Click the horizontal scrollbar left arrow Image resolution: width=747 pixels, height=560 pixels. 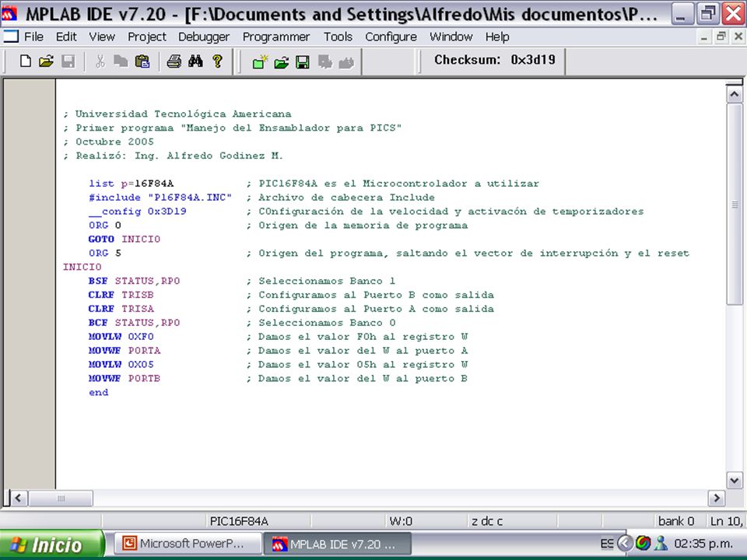[19, 498]
